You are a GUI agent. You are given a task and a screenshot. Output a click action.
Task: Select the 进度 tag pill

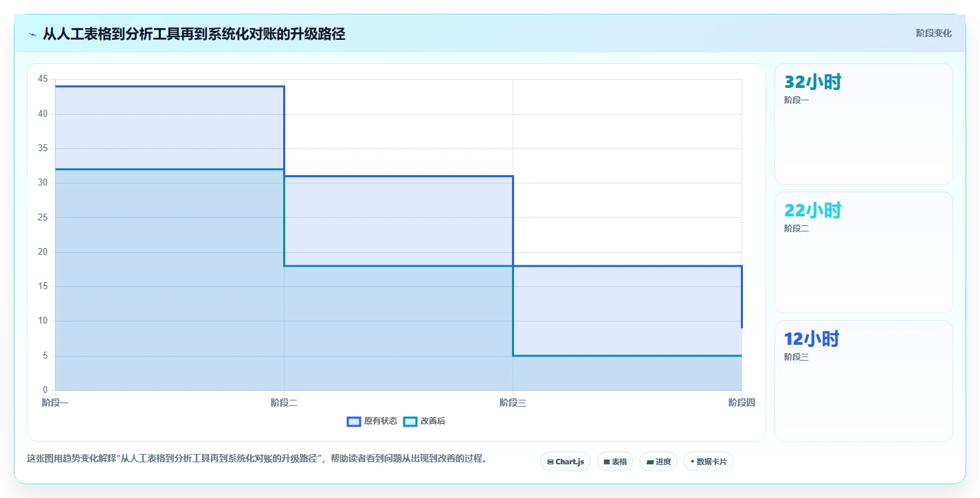click(658, 462)
